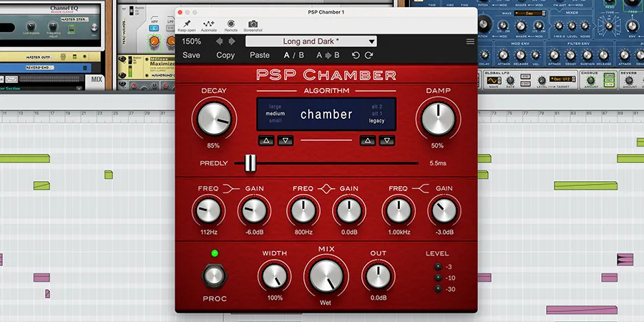Select the small size in algorithm display
This screenshot has height=322, width=644.
(x=275, y=121)
